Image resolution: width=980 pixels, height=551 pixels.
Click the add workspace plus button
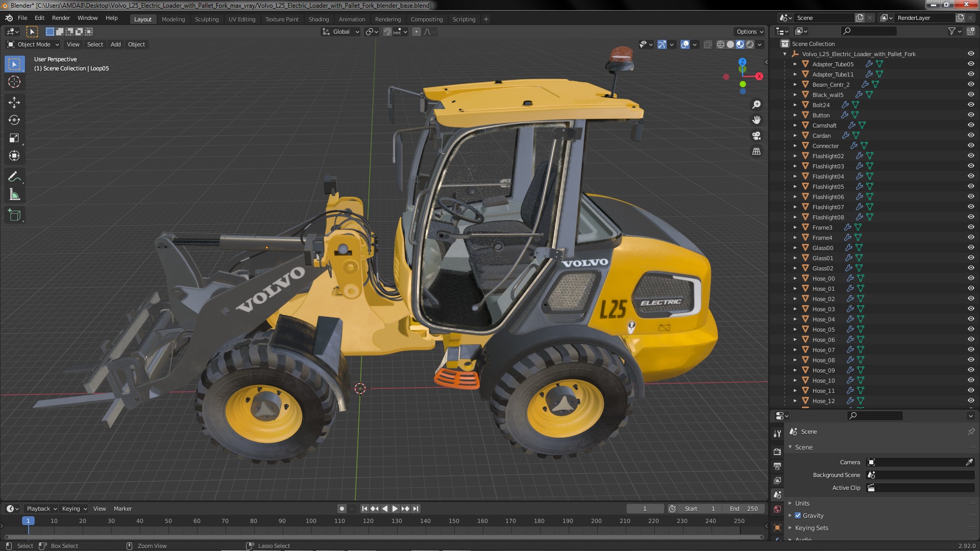coord(486,19)
